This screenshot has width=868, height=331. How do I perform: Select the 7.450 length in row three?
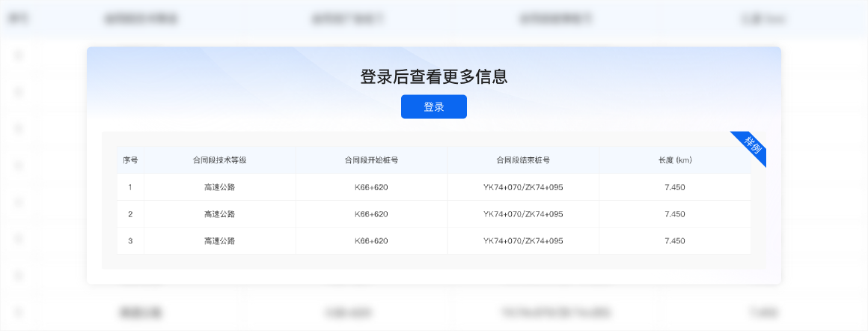674,241
